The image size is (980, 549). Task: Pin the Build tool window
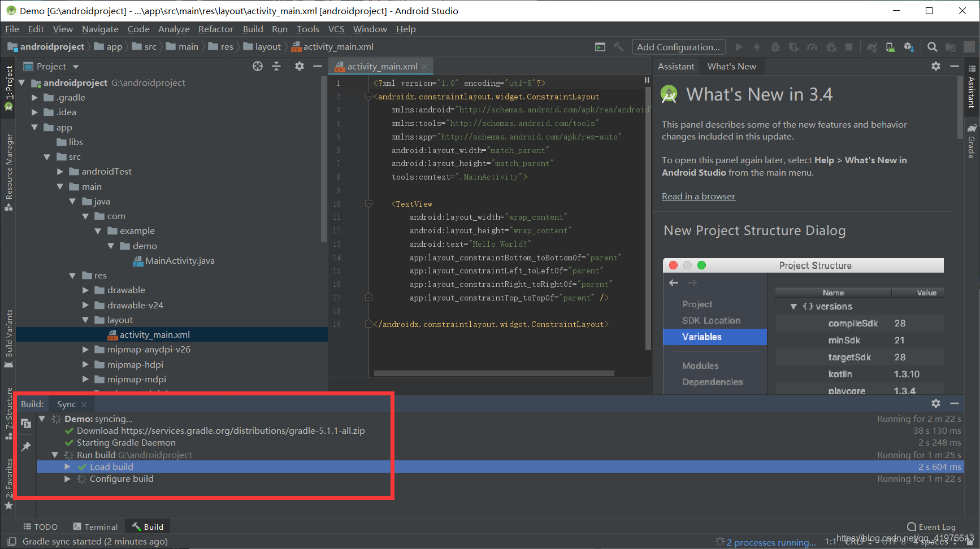tap(25, 447)
